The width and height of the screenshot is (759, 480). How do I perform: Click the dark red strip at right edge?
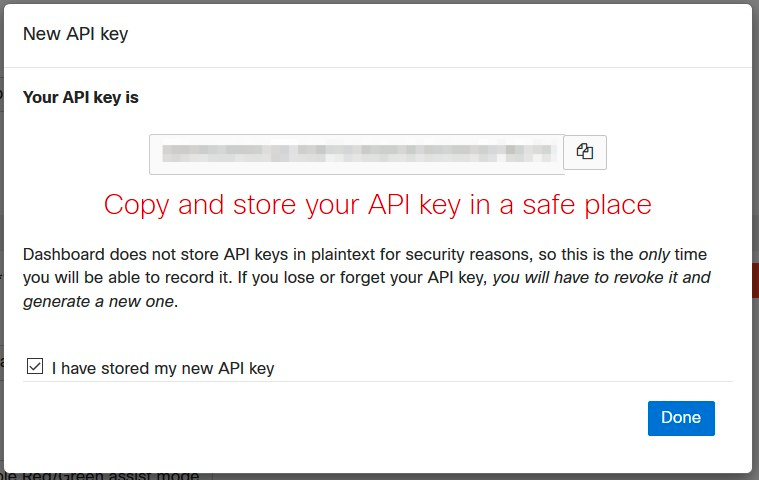(x=756, y=281)
